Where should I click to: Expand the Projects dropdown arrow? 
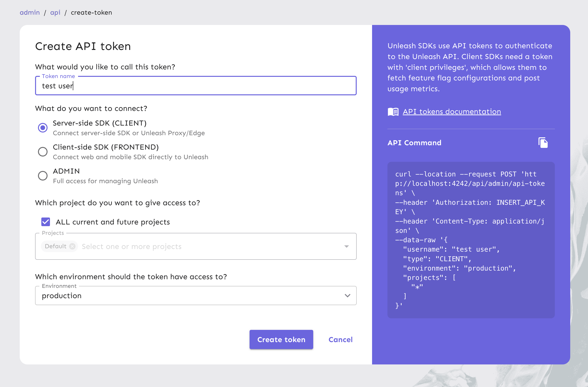346,246
